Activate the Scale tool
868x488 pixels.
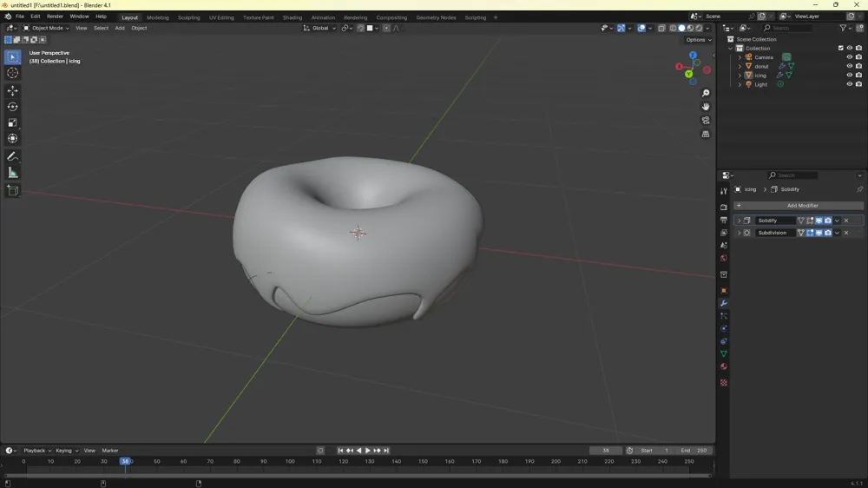(x=13, y=122)
